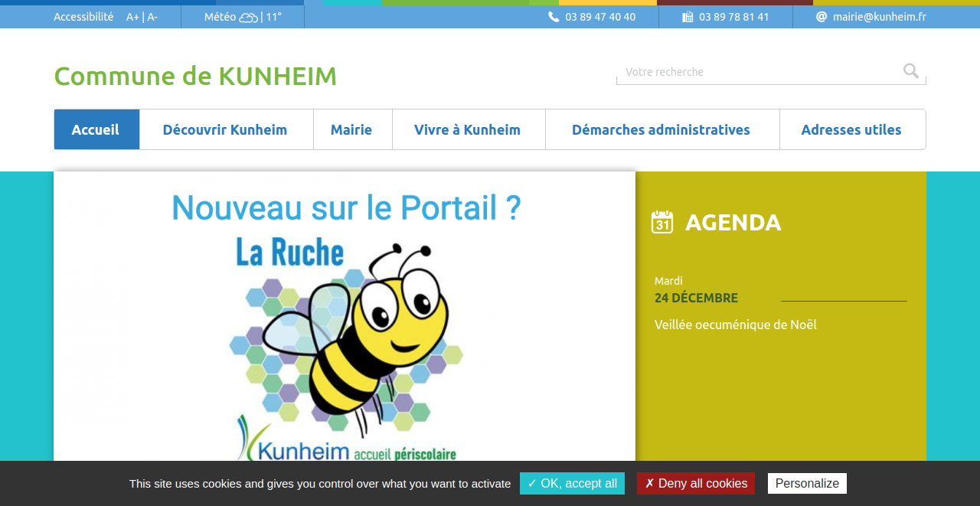Open the Météo 11° weather link
The image size is (980, 506).
[x=243, y=17]
